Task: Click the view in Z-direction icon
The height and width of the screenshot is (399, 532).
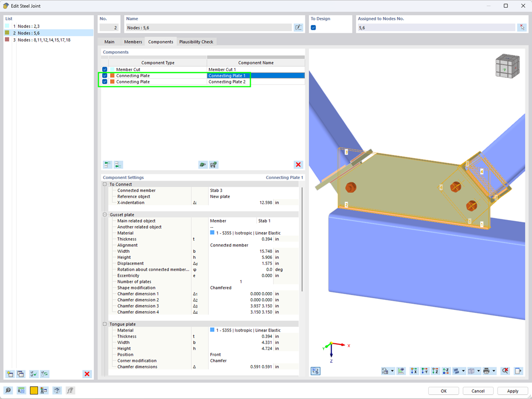Action: tap(436, 370)
